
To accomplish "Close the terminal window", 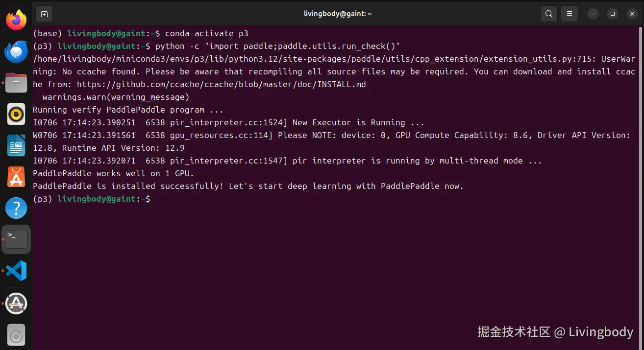I will (x=632, y=14).
